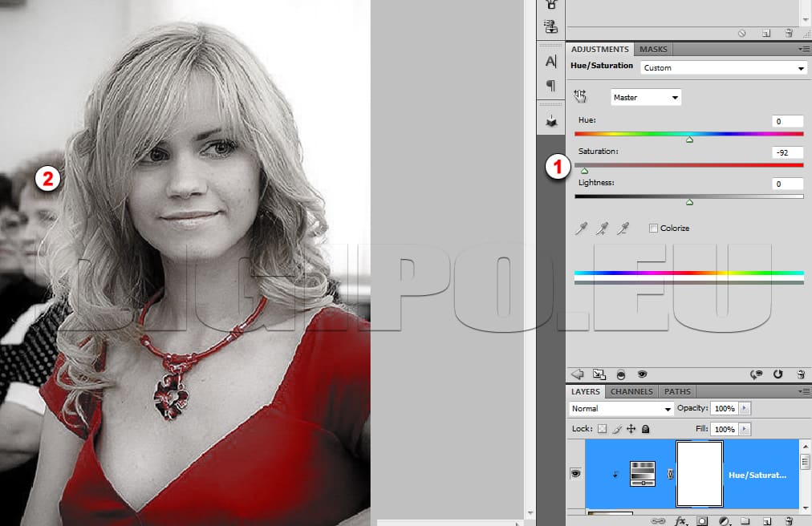This screenshot has height=526, width=812.
Task: Click the first eyedropper tool in Adjustments
Action: coord(581,229)
